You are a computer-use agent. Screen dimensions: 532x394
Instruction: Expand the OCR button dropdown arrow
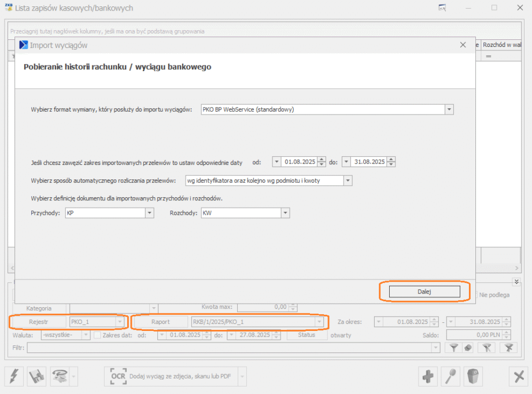(x=242, y=376)
